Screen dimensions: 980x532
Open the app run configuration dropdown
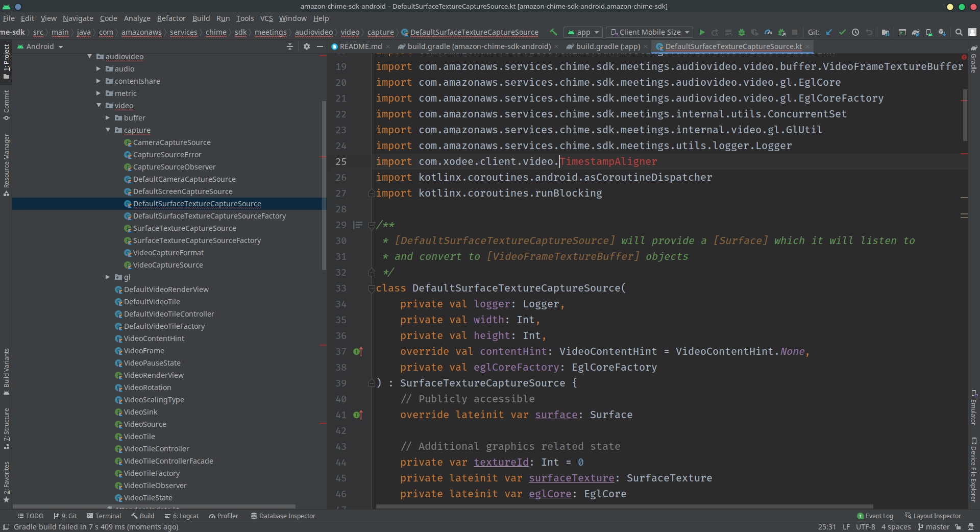point(583,32)
